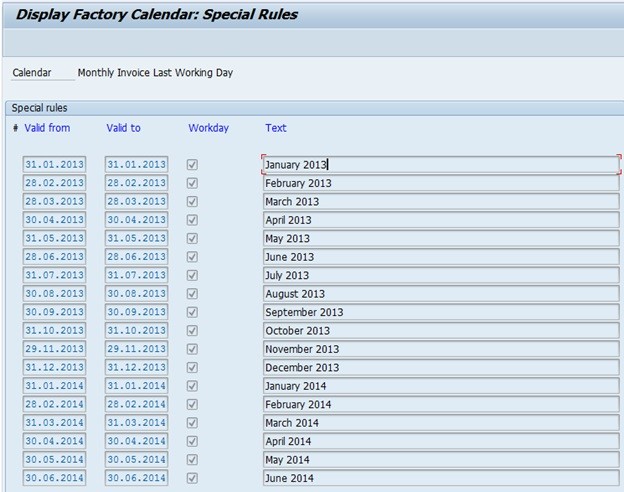Click the June 2014 text field
The image size is (624, 492).
[x=441, y=478]
